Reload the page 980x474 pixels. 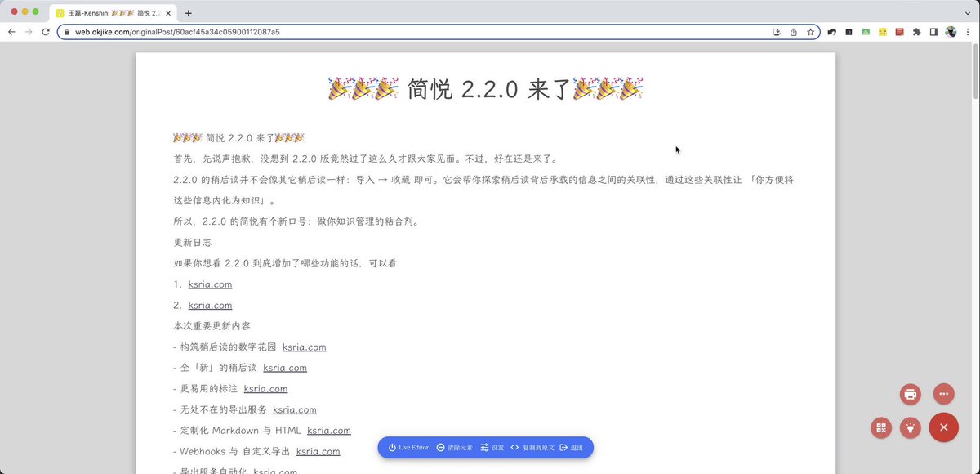[x=46, y=32]
